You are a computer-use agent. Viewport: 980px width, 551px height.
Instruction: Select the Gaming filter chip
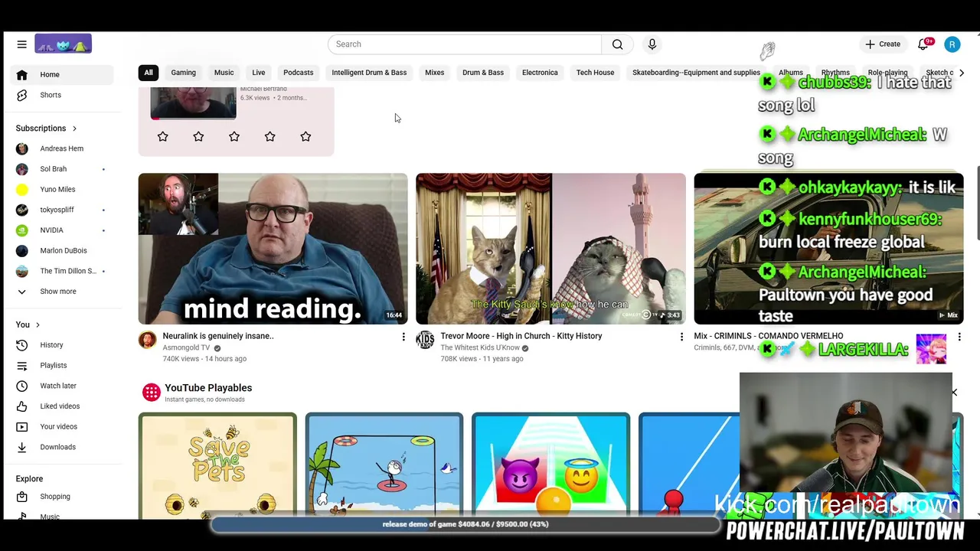[x=184, y=73]
